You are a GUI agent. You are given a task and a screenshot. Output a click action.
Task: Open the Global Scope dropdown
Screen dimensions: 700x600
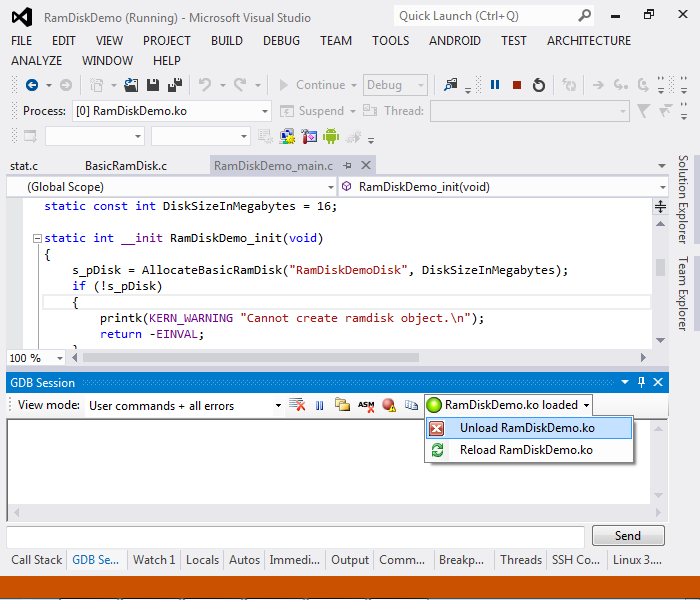point(331,187)
